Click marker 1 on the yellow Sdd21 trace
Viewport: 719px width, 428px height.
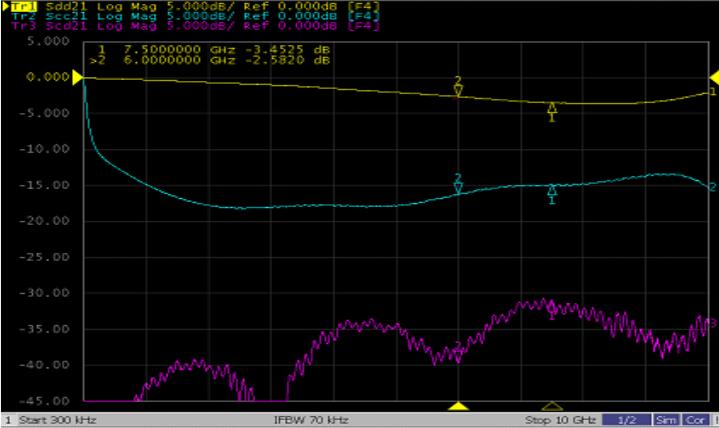(x=551, y=110)
